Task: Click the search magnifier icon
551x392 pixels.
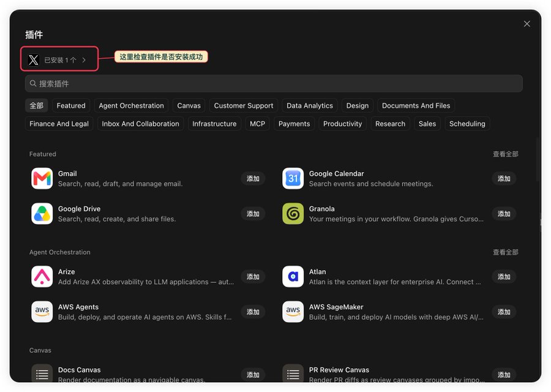Action: 33,83
